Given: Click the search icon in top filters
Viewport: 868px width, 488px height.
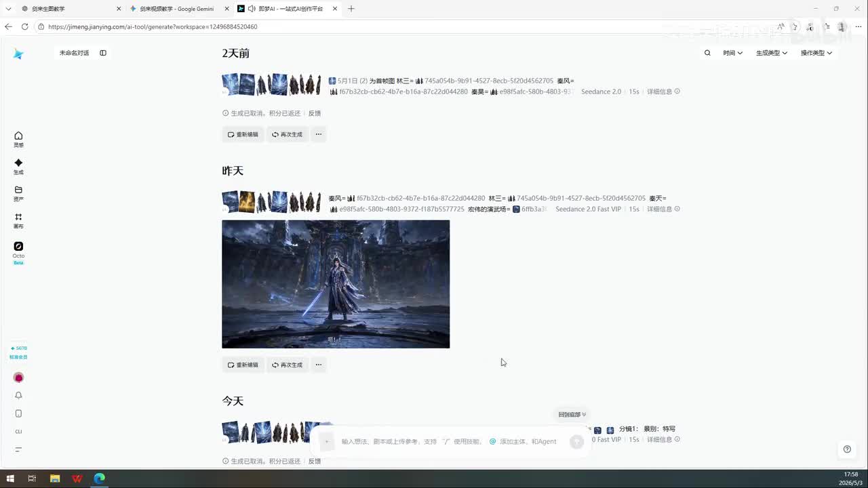Looking at the screenshot, I should tap(707, 53).
